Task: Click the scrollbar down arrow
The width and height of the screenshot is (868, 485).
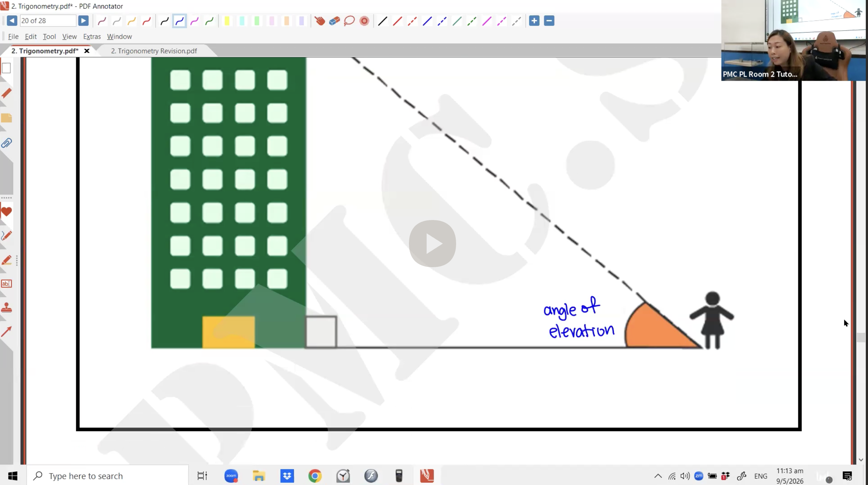Action: 861,460
